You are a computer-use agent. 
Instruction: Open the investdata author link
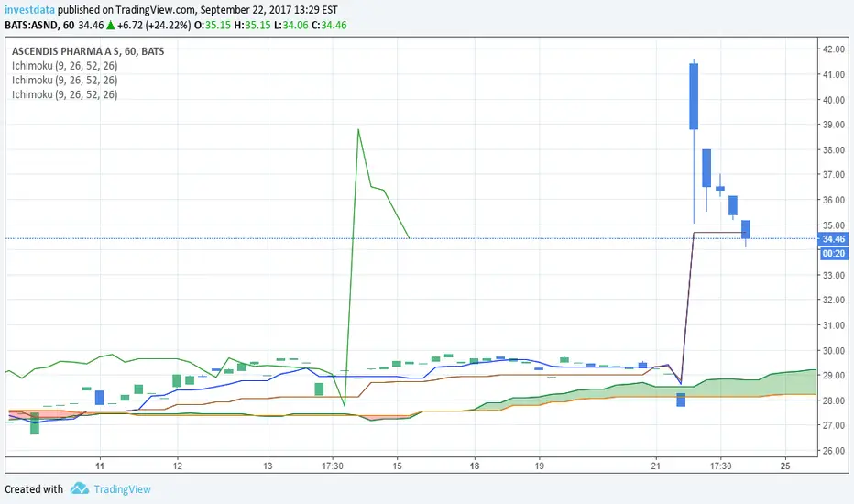pyautogui.click(x=29, y=10)
